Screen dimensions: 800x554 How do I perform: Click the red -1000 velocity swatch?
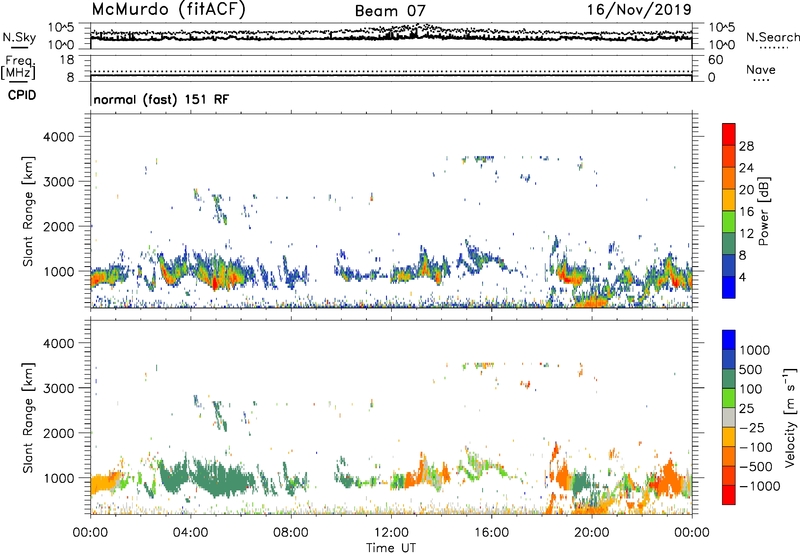coord(729,495)
